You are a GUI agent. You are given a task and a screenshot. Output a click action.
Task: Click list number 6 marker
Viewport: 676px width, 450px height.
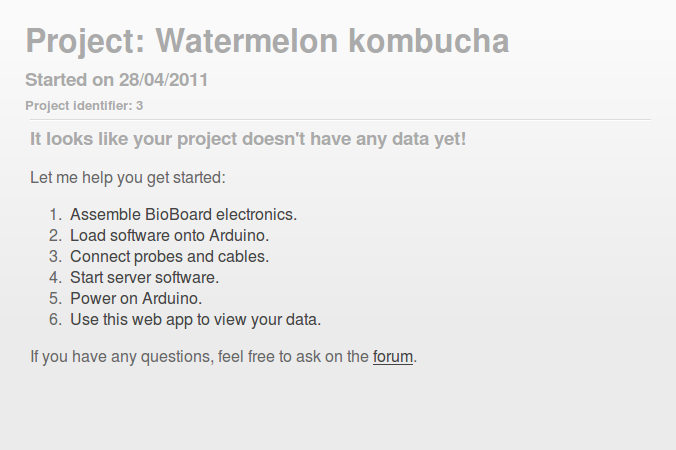point(55,320)
